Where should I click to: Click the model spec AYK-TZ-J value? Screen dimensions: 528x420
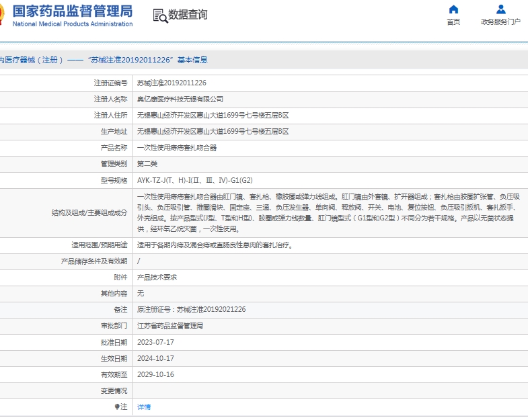(x=195, y=180)
